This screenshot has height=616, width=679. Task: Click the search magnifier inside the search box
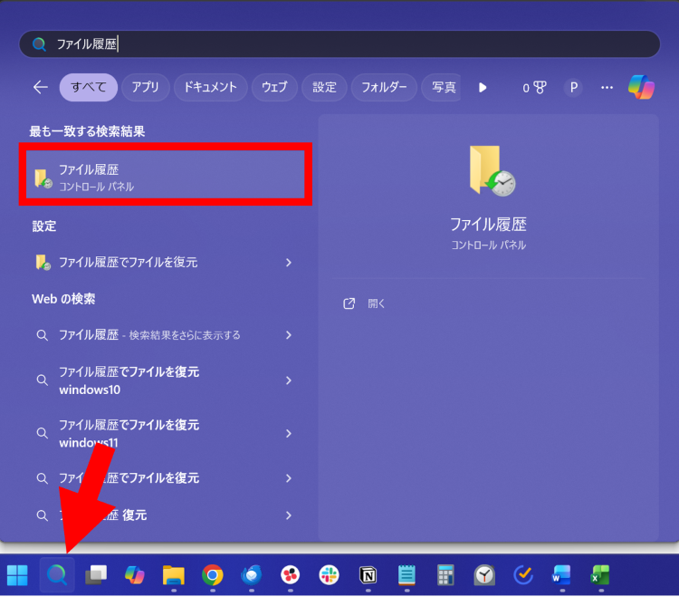pyautogui.click(x=39, y=44)
